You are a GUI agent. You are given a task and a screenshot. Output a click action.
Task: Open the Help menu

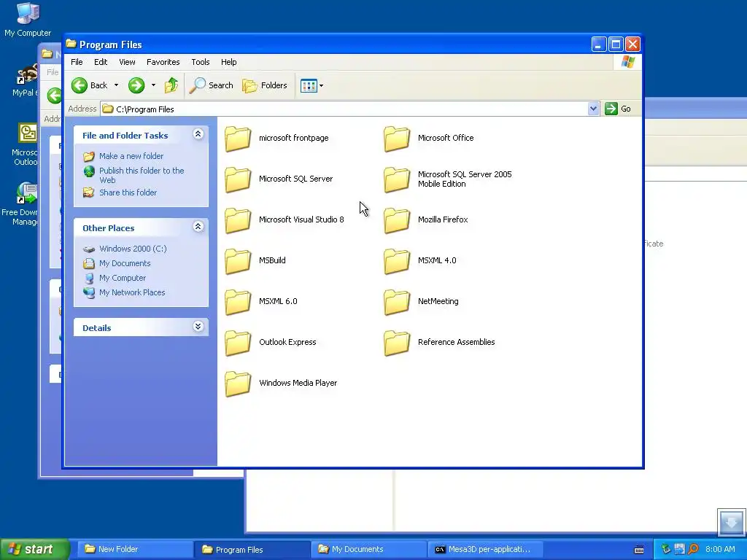point(228,63)
